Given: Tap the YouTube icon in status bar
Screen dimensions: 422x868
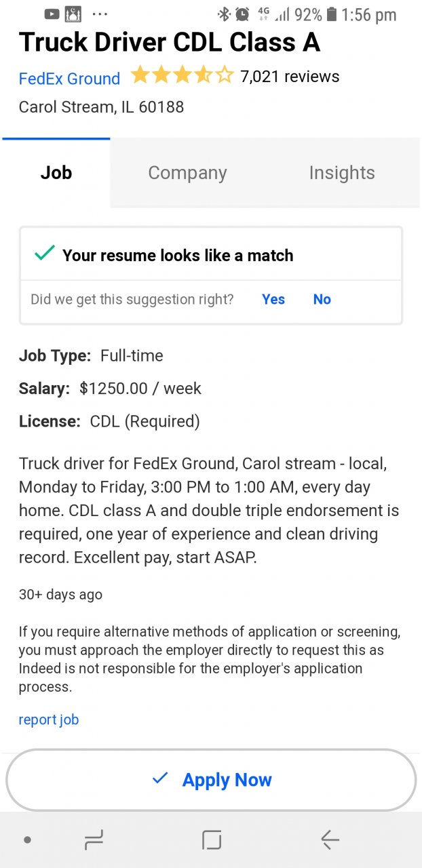Looking at the screenshot, I should [52, 14].
